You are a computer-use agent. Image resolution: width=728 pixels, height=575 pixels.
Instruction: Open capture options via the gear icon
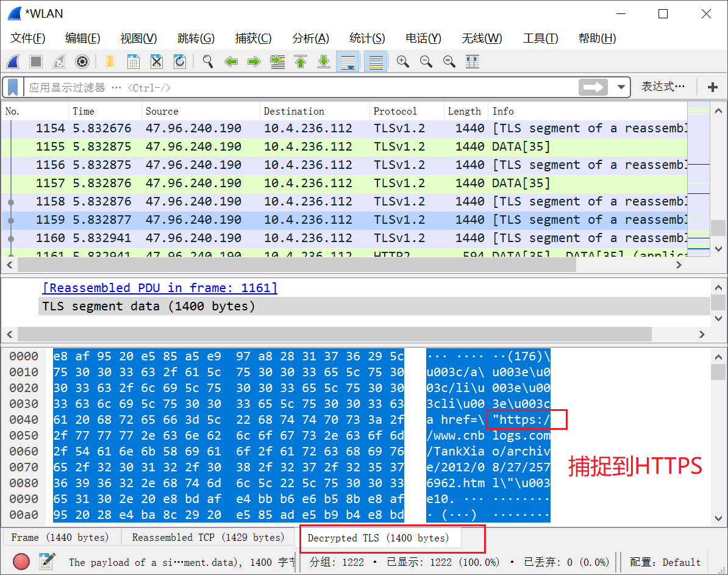(x=82, y=61)
